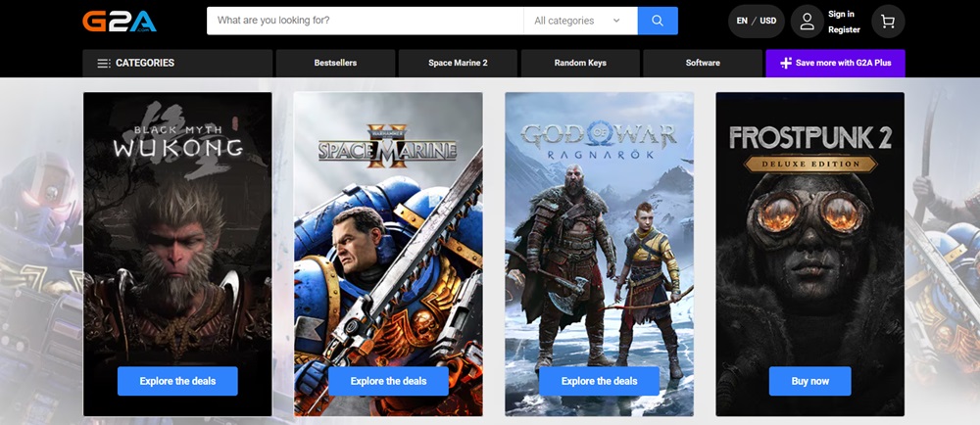Image resolution: width=980 pixels, height=425 pixels.
Task: Click Buy now for Frostpunk 2
Action: [810, 381]
